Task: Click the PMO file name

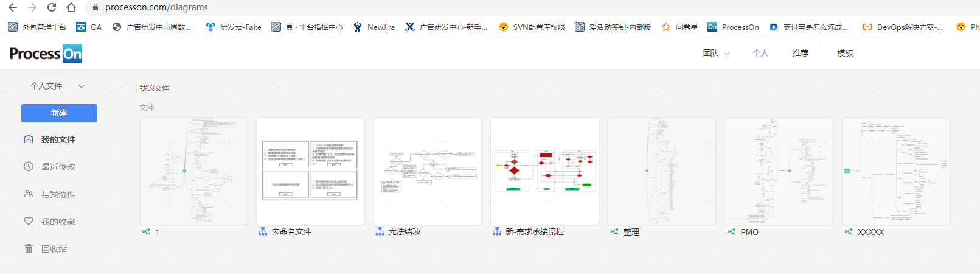Action: (x=749, y=232)
